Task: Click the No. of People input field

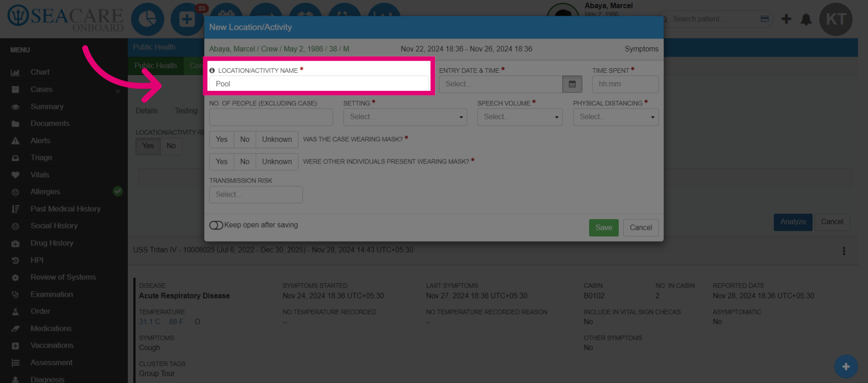Action: click(x=271, y=117)
